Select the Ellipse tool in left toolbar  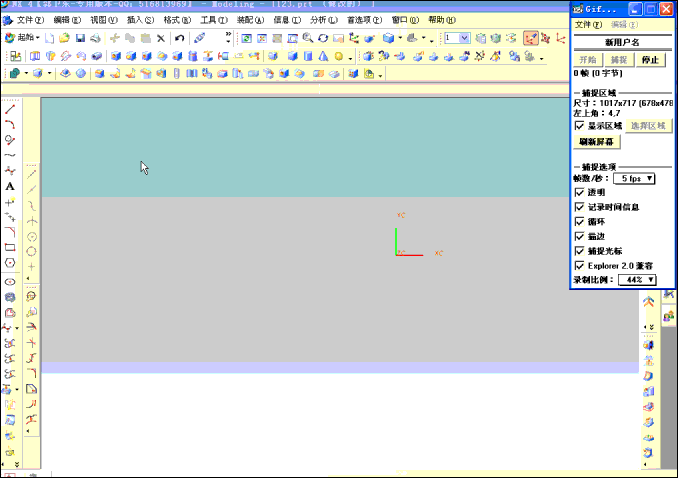[10, 282]
